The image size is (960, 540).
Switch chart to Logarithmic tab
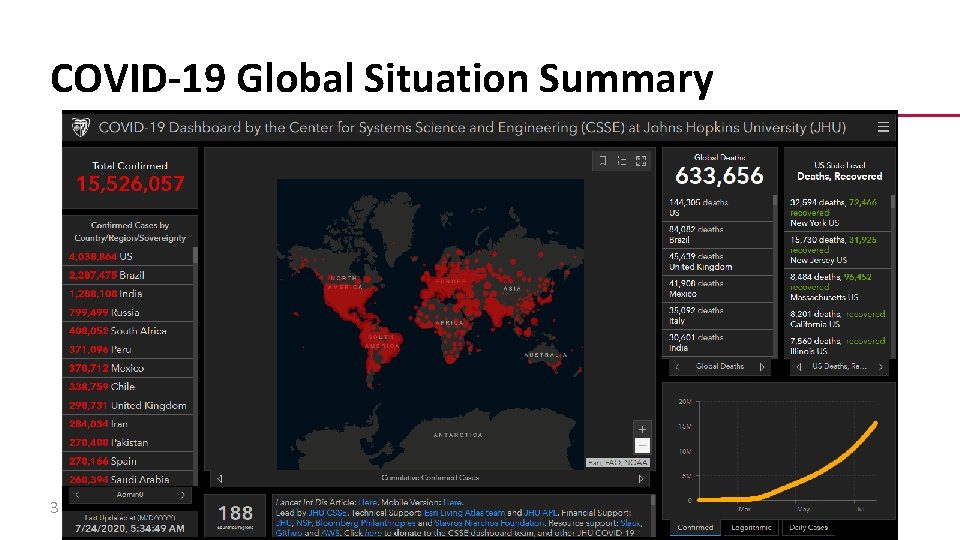pyautogui.click(x=751, y=527)
